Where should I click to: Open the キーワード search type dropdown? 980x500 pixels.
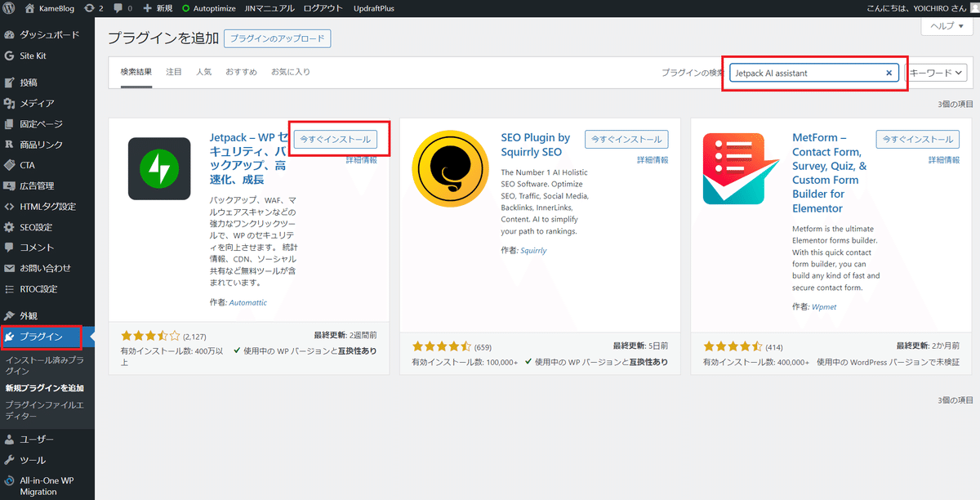(x=937, y=73)
